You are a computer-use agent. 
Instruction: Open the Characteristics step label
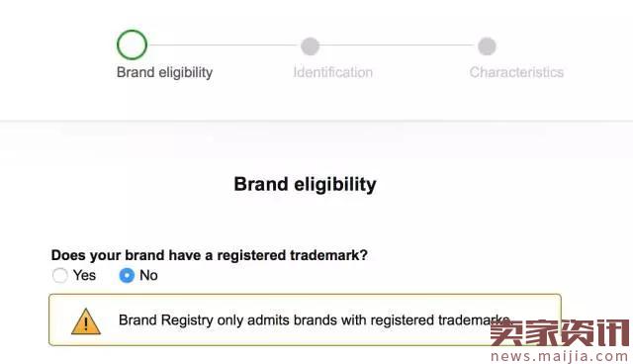516,72
